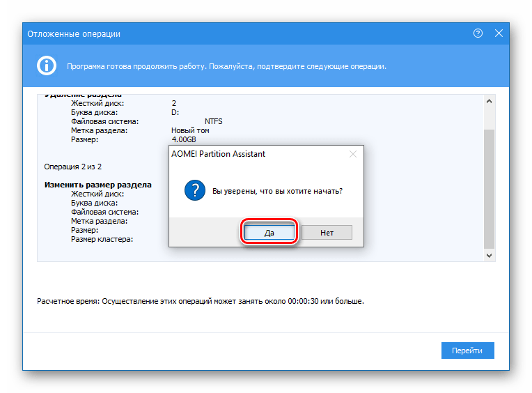
Task: Click the operations list scrollbar thumb
Action: [x=489, y=189]
